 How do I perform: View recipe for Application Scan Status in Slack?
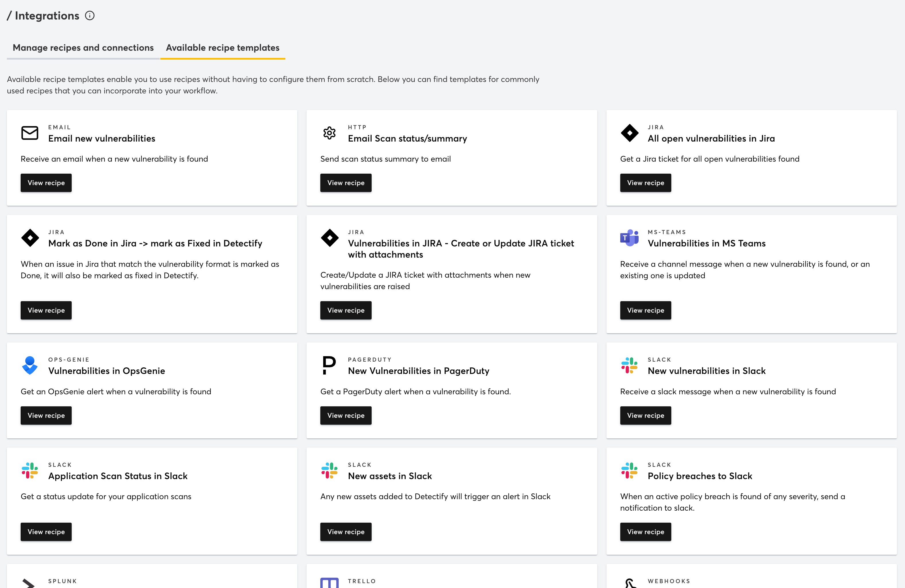46,532
